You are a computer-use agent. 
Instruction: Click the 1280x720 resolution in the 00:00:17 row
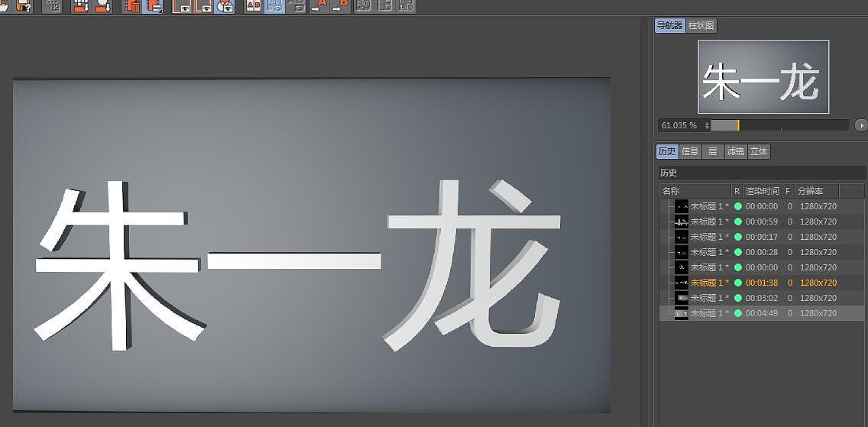point(818,237)
